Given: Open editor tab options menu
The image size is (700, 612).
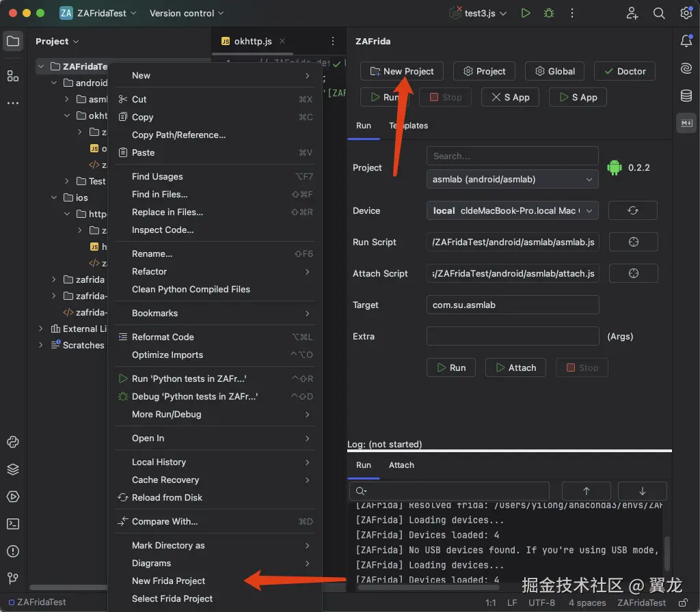Looking at the screenshot, I should point(333,41).
